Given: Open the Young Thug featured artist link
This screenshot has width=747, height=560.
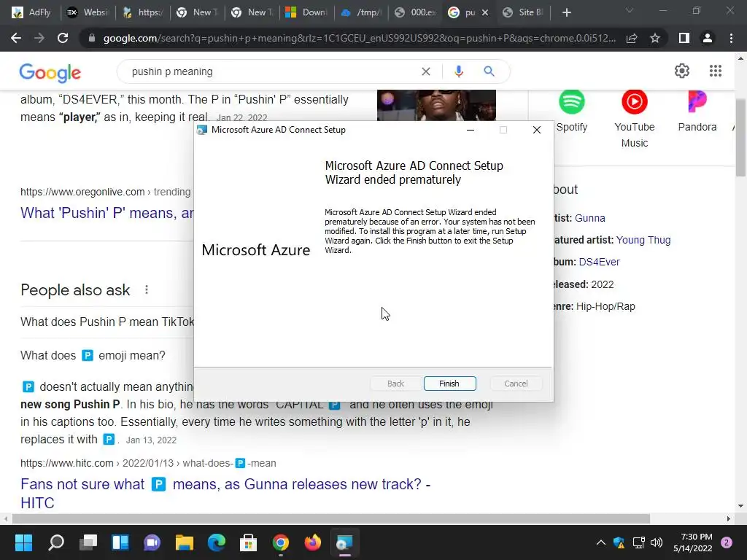Looking at the screenshot, I should (x=643, y=240).
